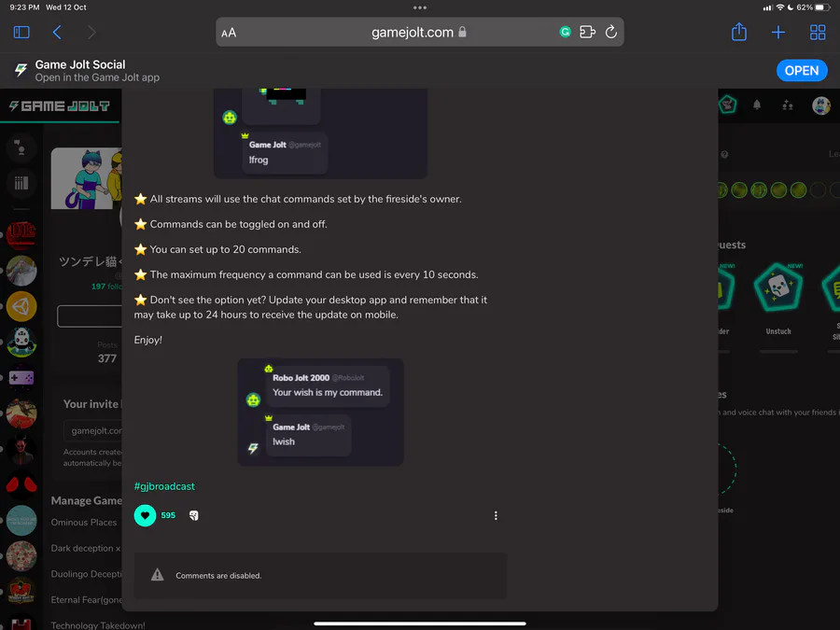Image resolution: width=840 pixels, height=630 pixels.
Task: Open the AA reader and text size menu
Action: (x=229, y=33)
